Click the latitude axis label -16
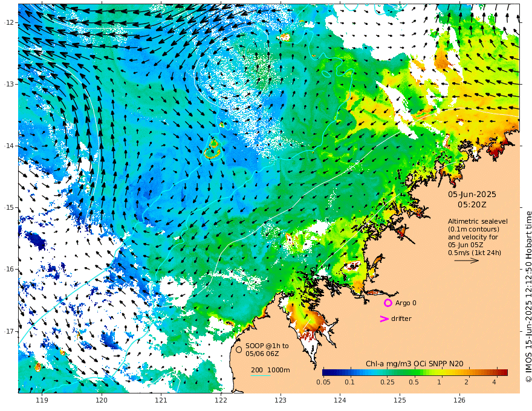The image size is (532, 411). tap(9, 269)
